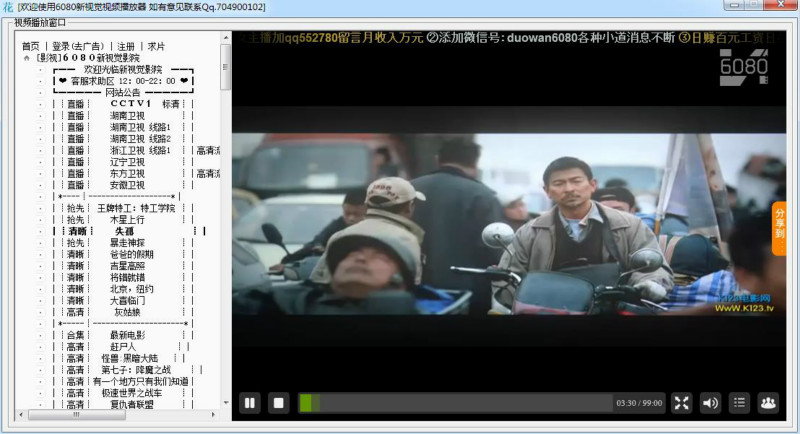The width and height of the screenshot is (800, 434).
Task: Click the 高清流 label beside 东方卫视
Action: tap(209, 173)
